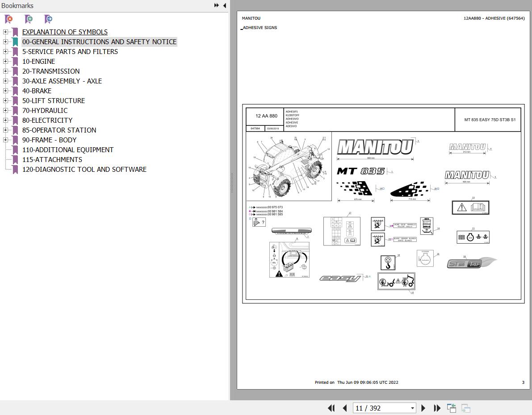Jump to the 70-HYDRAULIC bookmark

tap(45, 111)
